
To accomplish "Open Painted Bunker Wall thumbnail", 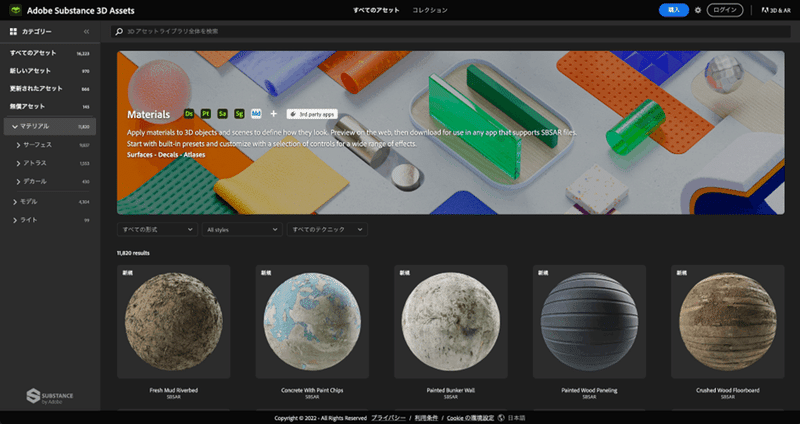I will (451, 321).
